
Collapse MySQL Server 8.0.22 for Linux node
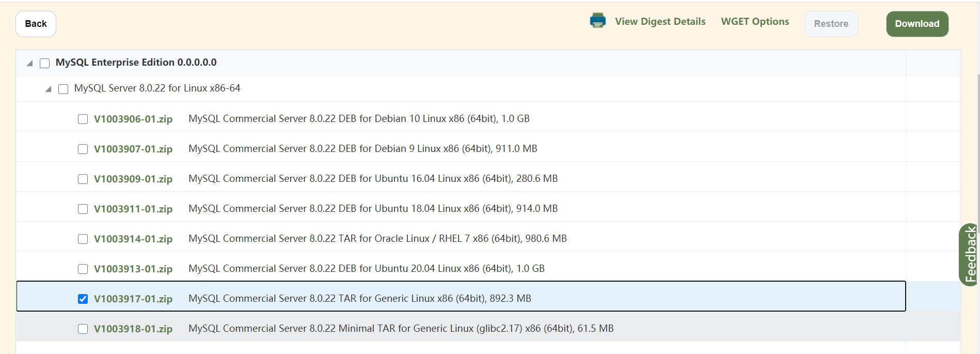pos(49,89)
